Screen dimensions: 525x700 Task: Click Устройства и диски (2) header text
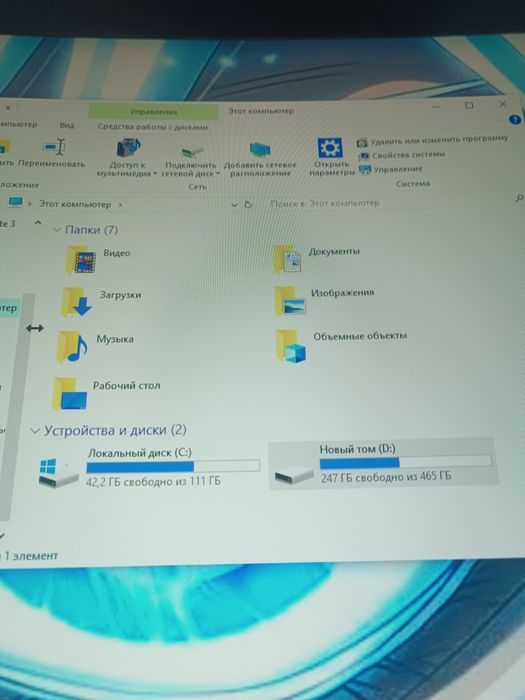[115, 430]
